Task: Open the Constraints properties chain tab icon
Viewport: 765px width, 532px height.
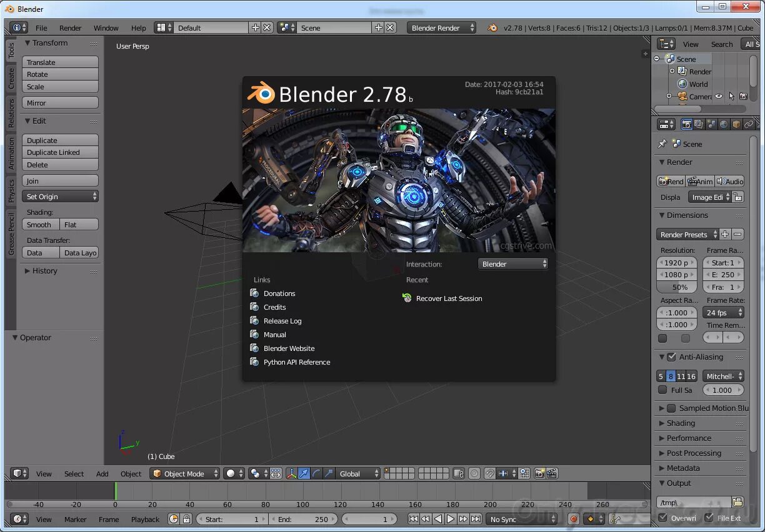Action: (748, 124)
